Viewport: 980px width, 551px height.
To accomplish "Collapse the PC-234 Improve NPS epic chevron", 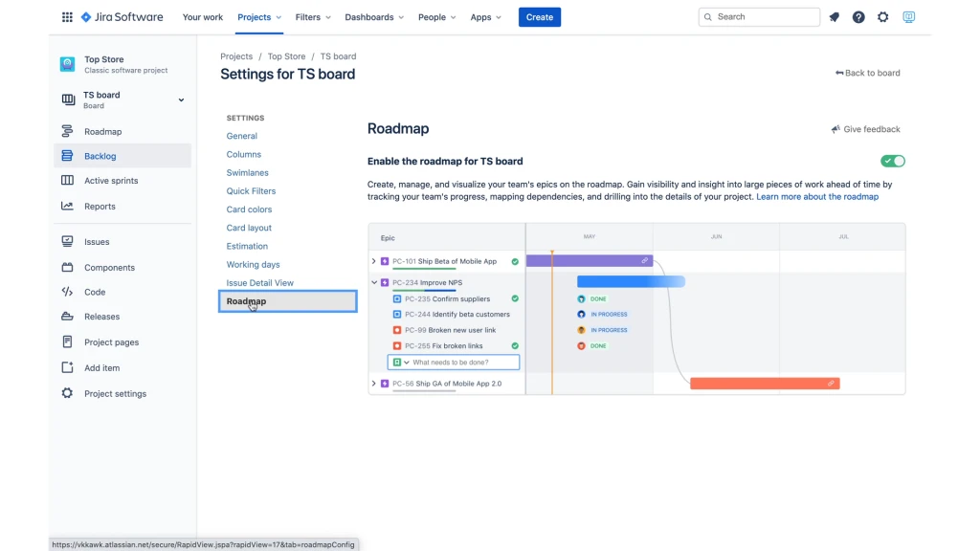I will click(374, 282).
